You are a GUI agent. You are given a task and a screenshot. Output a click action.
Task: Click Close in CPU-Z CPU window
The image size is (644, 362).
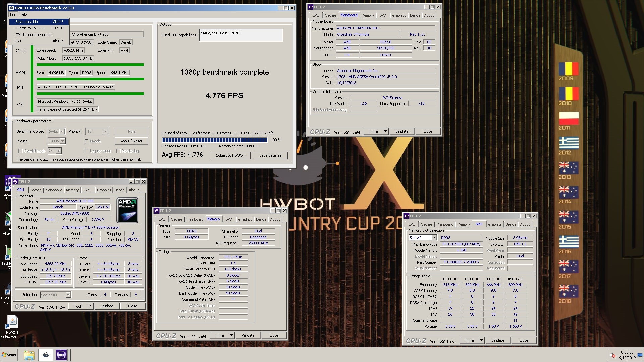132,306
